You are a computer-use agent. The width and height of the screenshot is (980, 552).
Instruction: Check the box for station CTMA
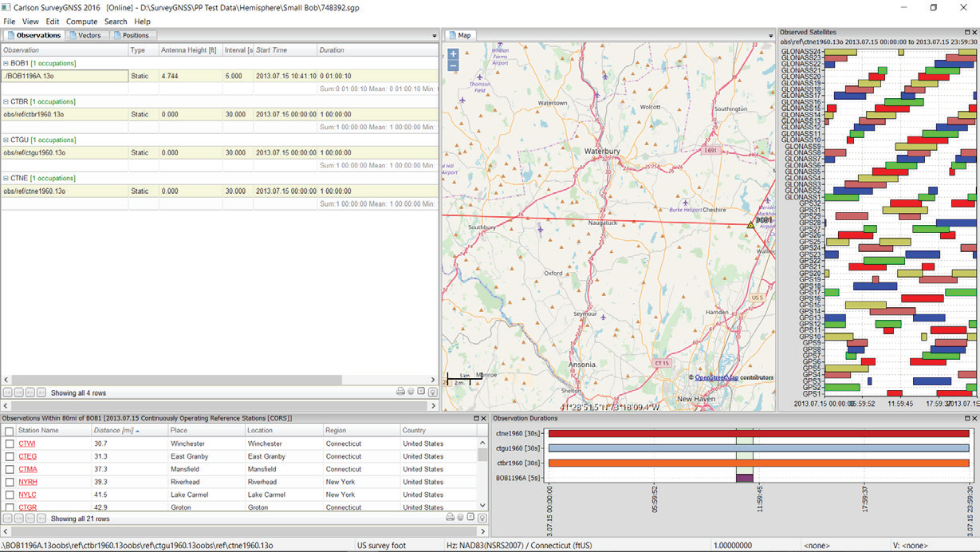click(x=10, y=469)
